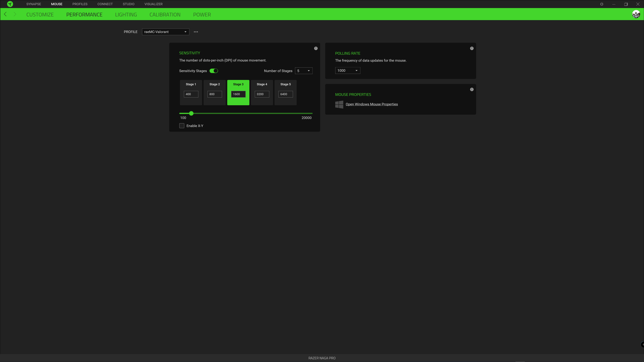This screenshot has width=644, height=362.
Task: Click the Sensitivity help question mark
Action: pos(316,48)
